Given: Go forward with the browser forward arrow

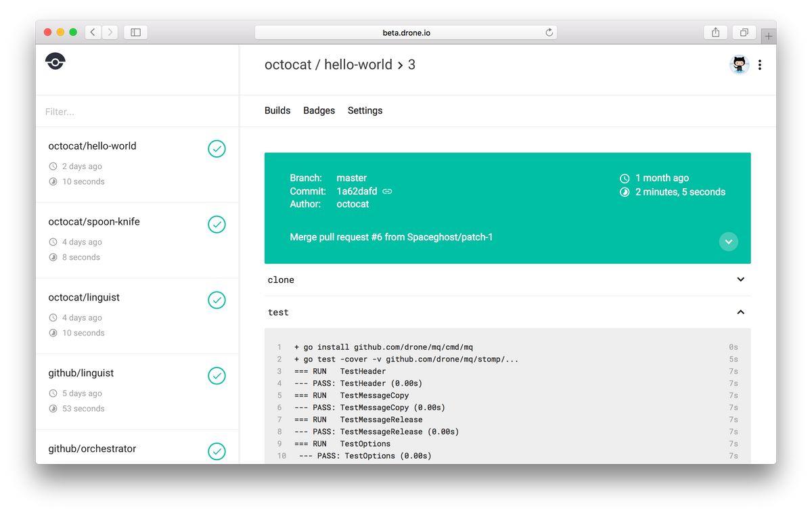Looking at the screenshot, I should click(x=110, y=32).
